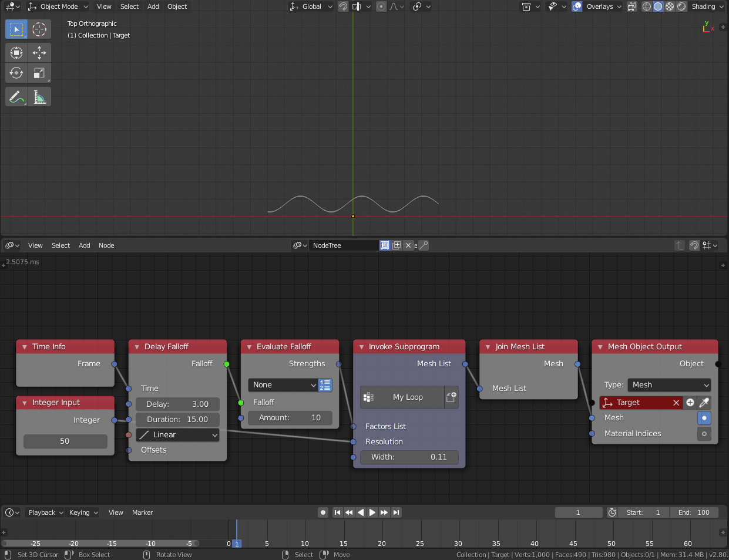Select the Tweak tool in the viewport toolbar

(16, 29)
